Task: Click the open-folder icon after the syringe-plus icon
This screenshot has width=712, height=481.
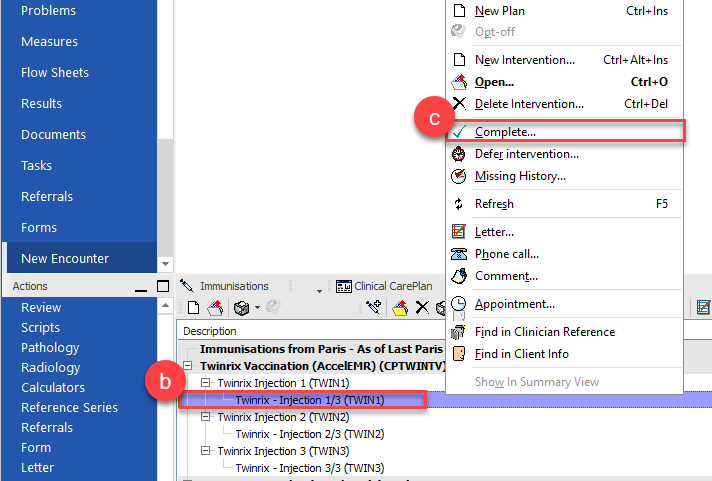Action: pos(400,307)
